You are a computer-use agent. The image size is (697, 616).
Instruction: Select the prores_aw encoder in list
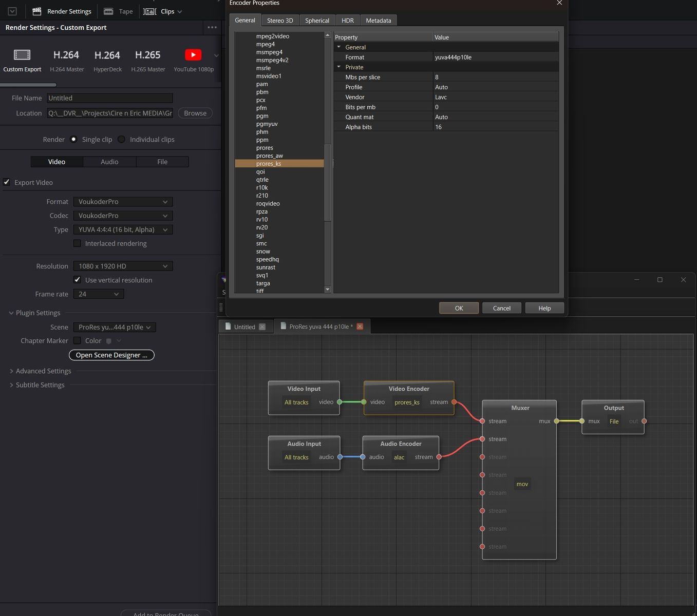pyautogui.click(x=270, y=156)
